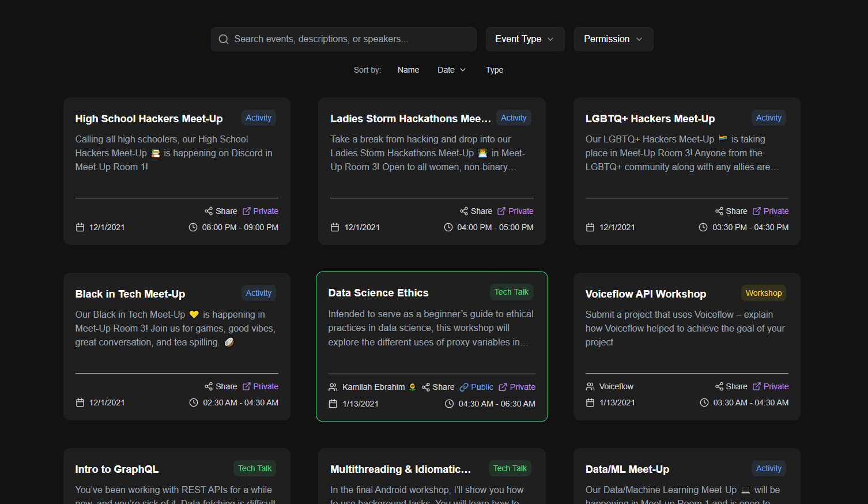Screen dimensions: 868x504
Task: Click clock icon on Ladies Storm Hackathons card
Action: point(448,227)
